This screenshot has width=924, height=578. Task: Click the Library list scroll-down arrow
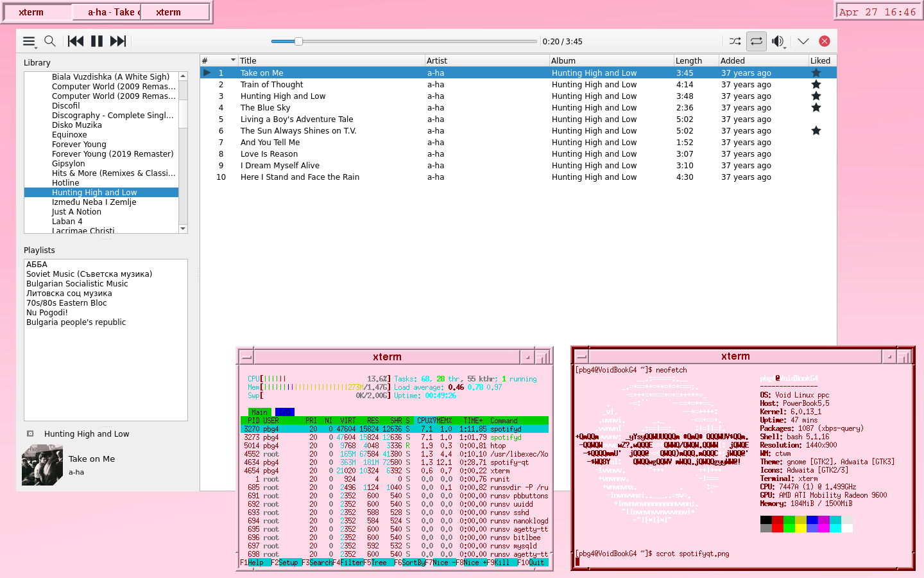(x=183, y=229)
